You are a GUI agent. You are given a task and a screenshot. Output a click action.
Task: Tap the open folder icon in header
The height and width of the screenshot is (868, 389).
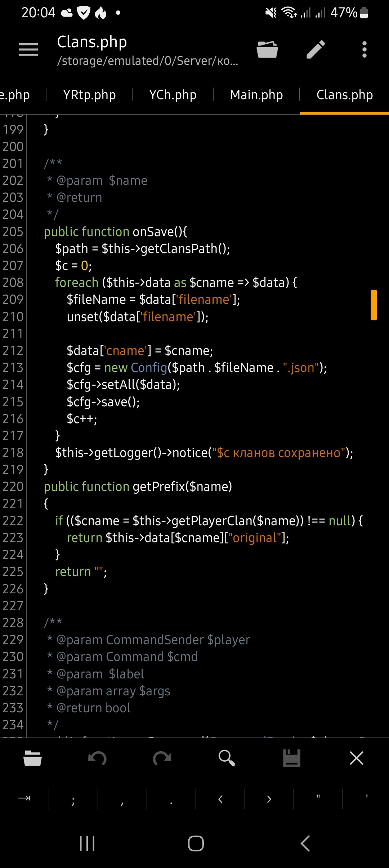coord(267,49)
